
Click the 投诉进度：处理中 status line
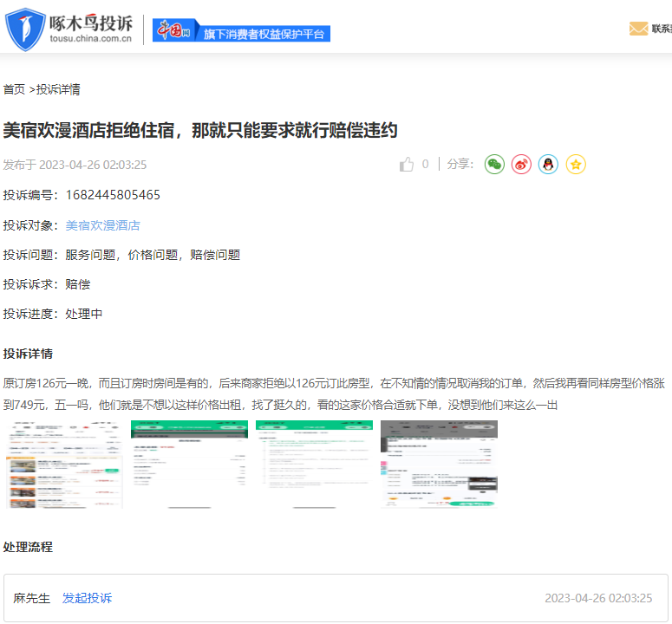pos(53,314)
